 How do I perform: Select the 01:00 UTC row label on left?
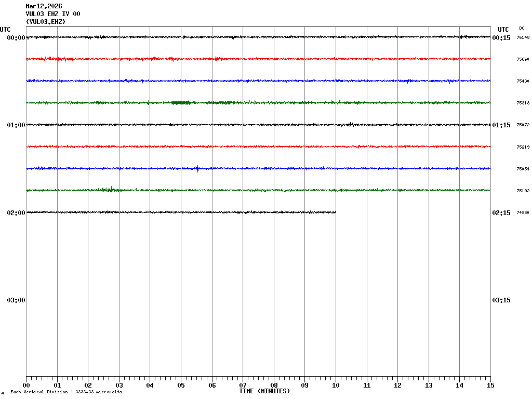[16, 125]
